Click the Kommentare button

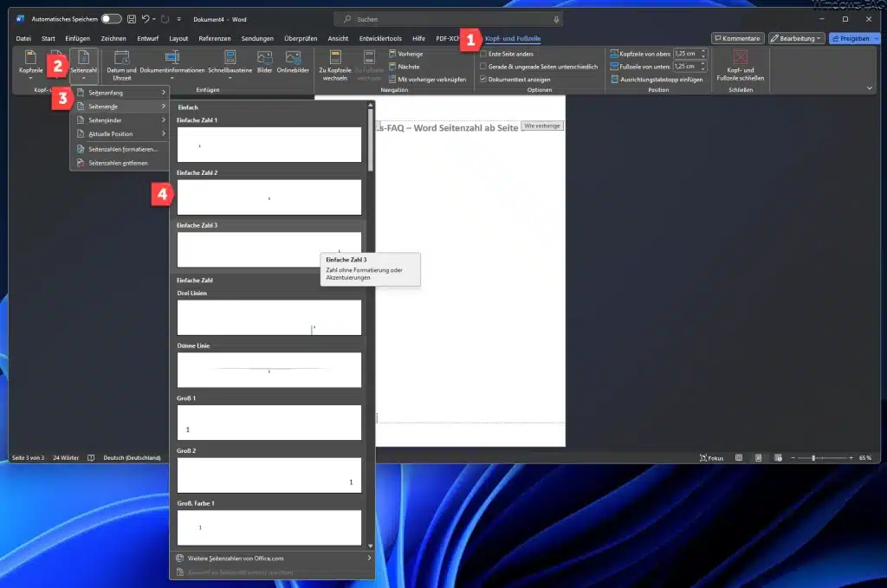coord(738,38)
